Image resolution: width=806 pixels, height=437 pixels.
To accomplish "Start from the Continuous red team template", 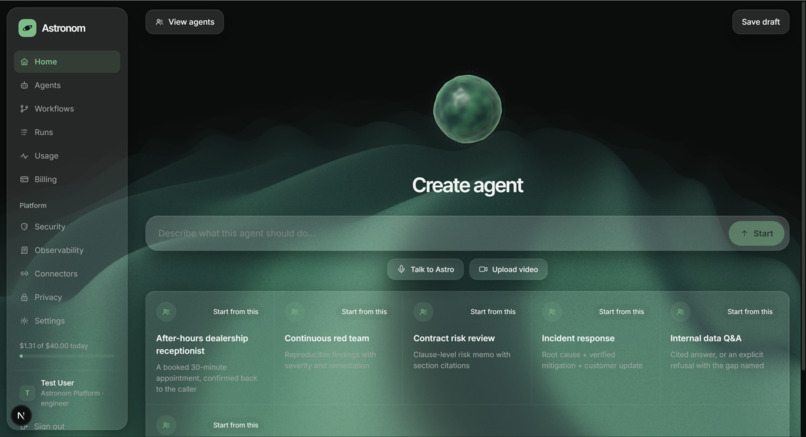I will (x=364, y=312).
